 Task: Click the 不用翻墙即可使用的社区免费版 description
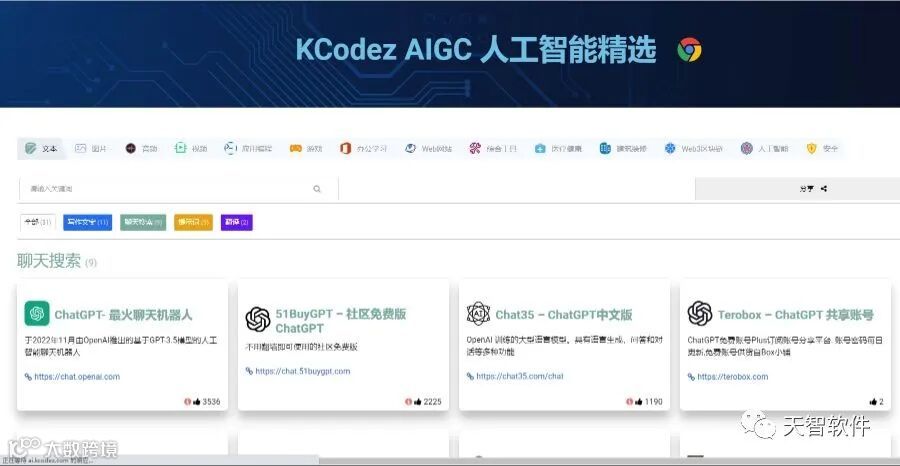(301, 347)
